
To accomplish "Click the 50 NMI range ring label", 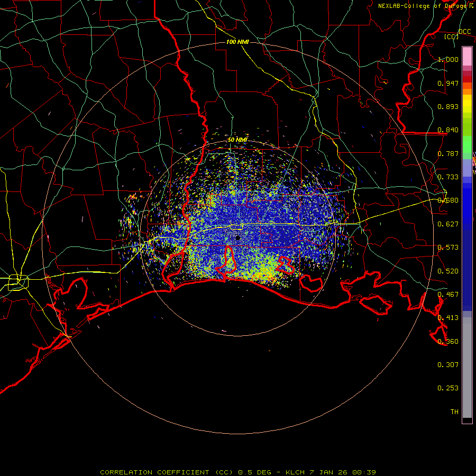I will [x=237, y=140].
